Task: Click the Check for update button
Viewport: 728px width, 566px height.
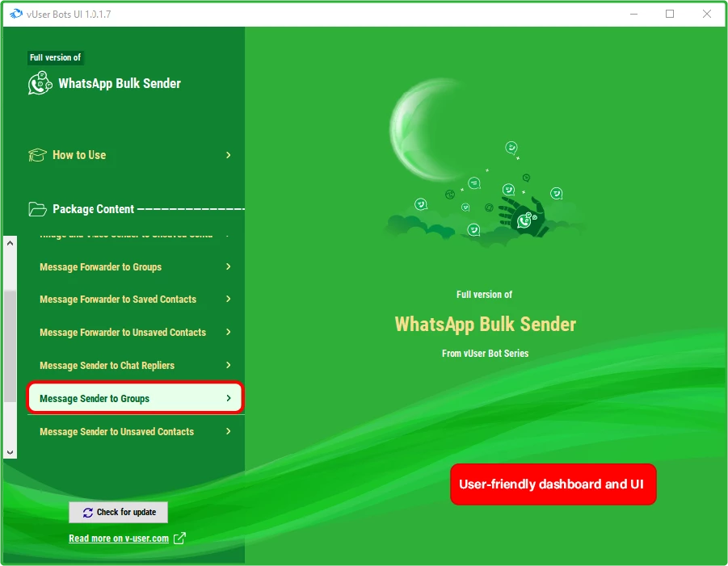Action: [x=119, y=512]
